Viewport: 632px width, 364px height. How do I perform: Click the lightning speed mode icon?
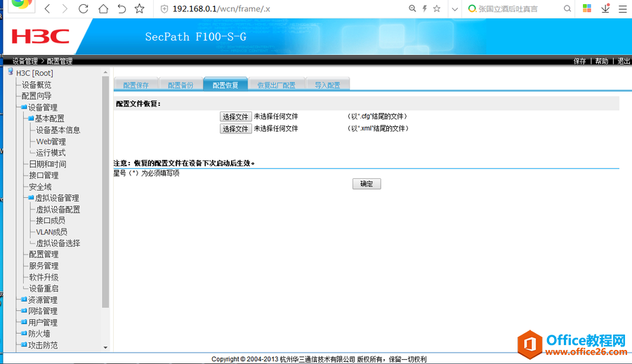click(x=424, y=8)
